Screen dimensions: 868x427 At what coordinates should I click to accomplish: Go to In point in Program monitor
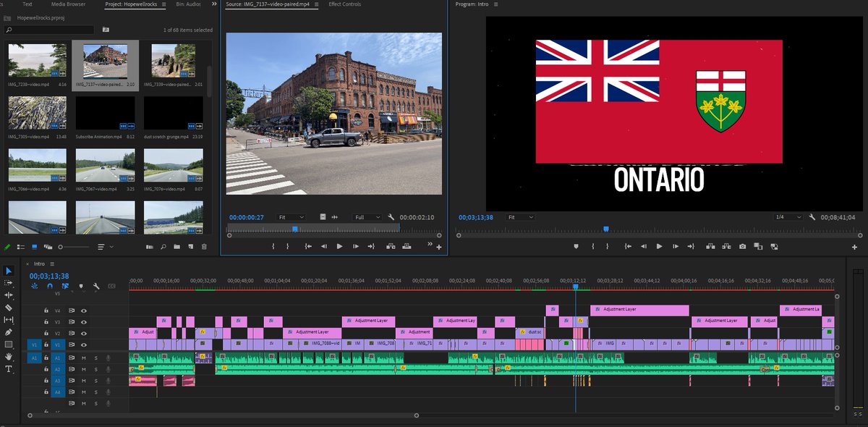(626, 246)
